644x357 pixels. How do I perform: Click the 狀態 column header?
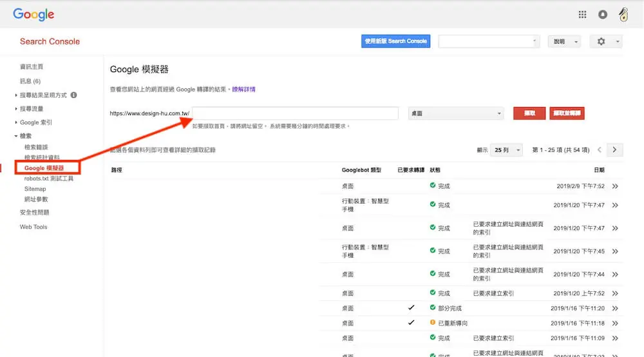click(x=435, y=169)
